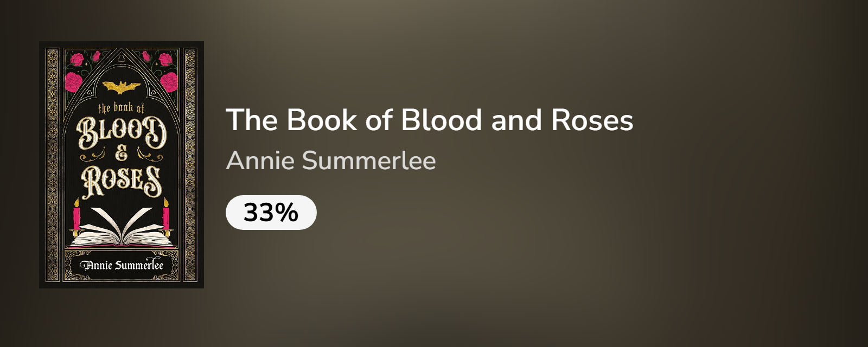
Task: Click the ornate word Roses on the cover
Action: point(122,181)
